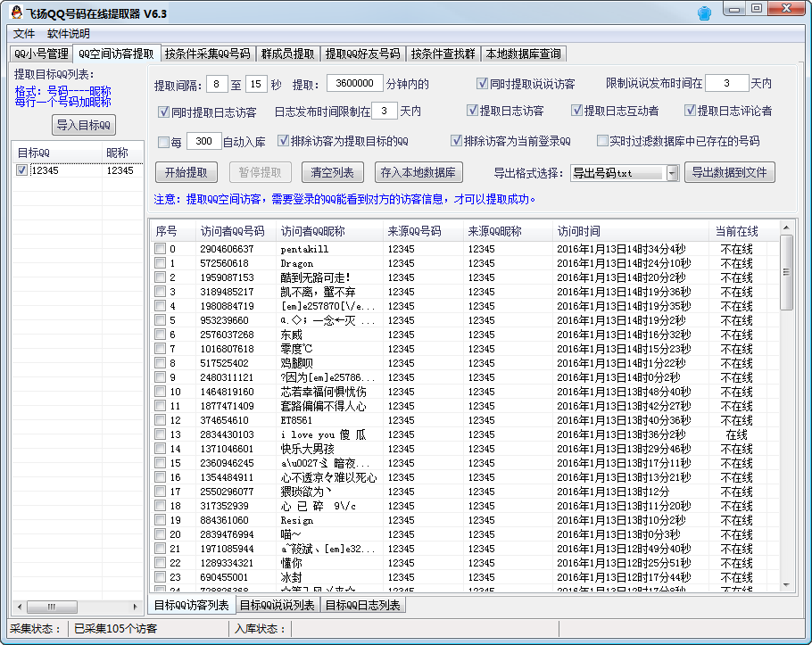The height and width of the screenshot is (645, 812).
Task: Click the QQ penguin icon in title bar
Action: coord(16,13)
